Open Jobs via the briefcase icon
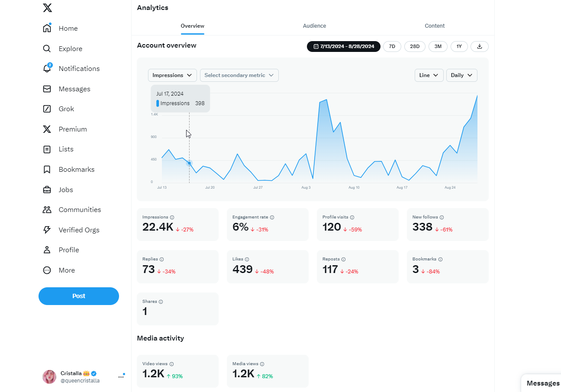Image resolution: width=561 pixels, height=392 pixels. coord(47,190)
